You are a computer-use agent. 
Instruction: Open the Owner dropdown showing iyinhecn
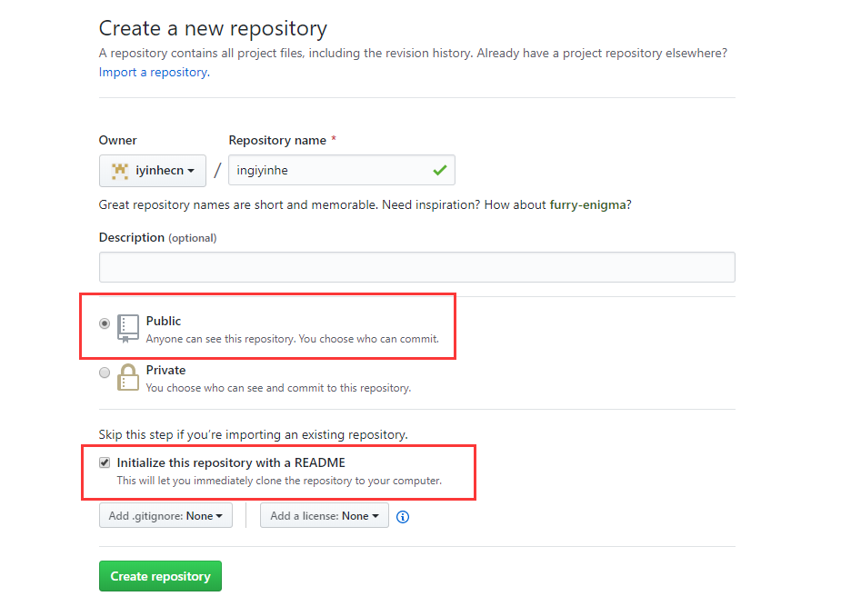coord(153,170)
